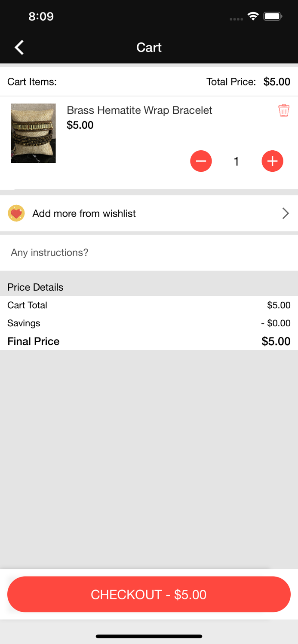Decrease quantity with red minus button
Image resolution: width=298 pixels, height=644 pixels.
pyautogui.click(x=201, y=161)
